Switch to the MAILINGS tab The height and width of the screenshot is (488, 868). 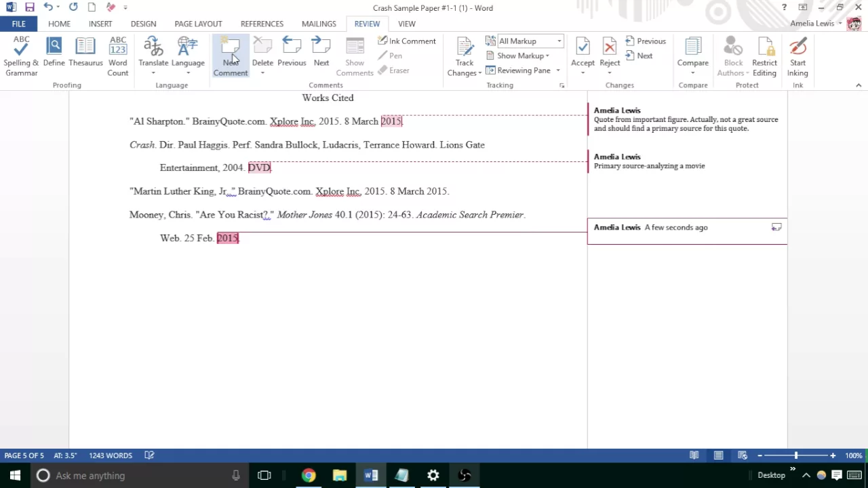(319, 24)
